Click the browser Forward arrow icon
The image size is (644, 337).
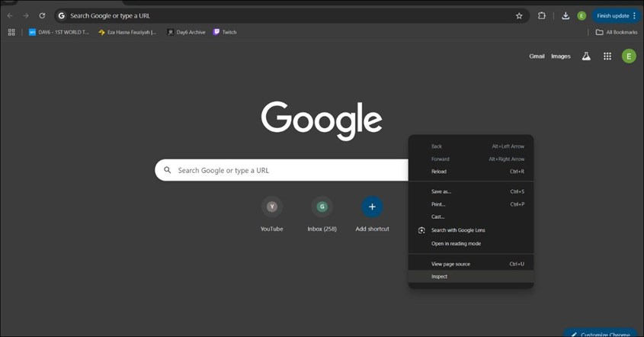click(26, 15)
